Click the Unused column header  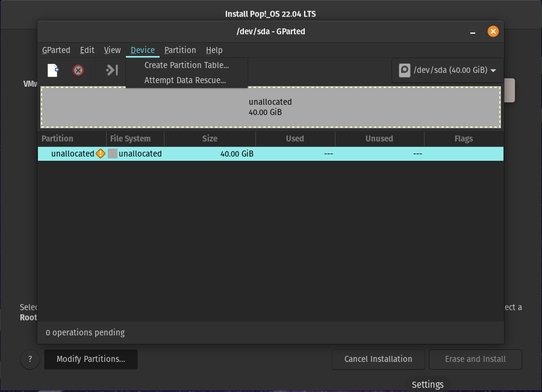click(x=379, y=138)
